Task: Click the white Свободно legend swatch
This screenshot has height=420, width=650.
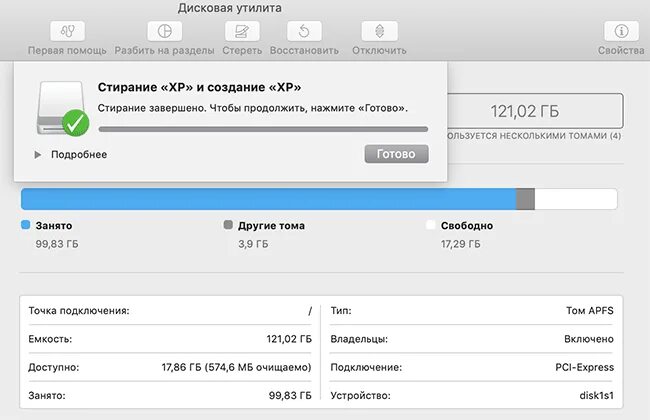Action: (x=431, y=225)
